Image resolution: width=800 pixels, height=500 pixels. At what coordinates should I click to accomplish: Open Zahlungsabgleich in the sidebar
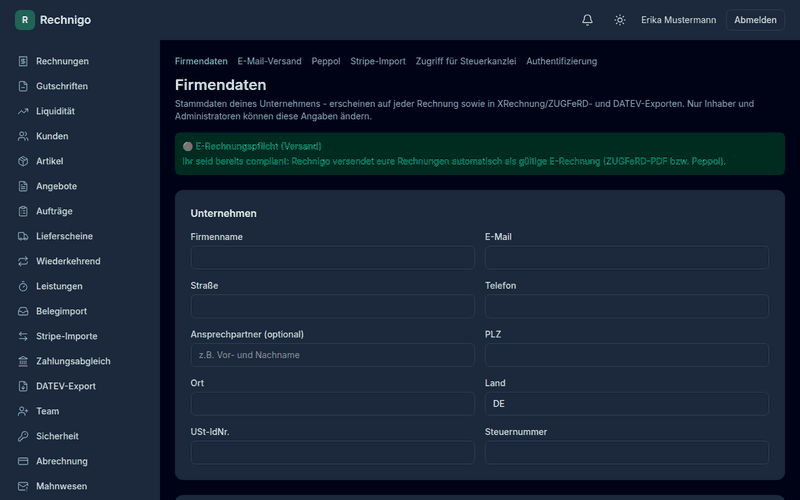73,361
